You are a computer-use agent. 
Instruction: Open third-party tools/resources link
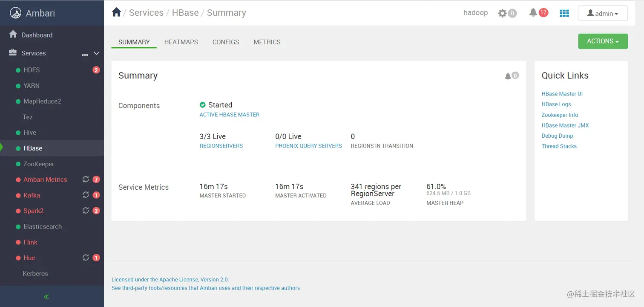(x=206, y=288)
